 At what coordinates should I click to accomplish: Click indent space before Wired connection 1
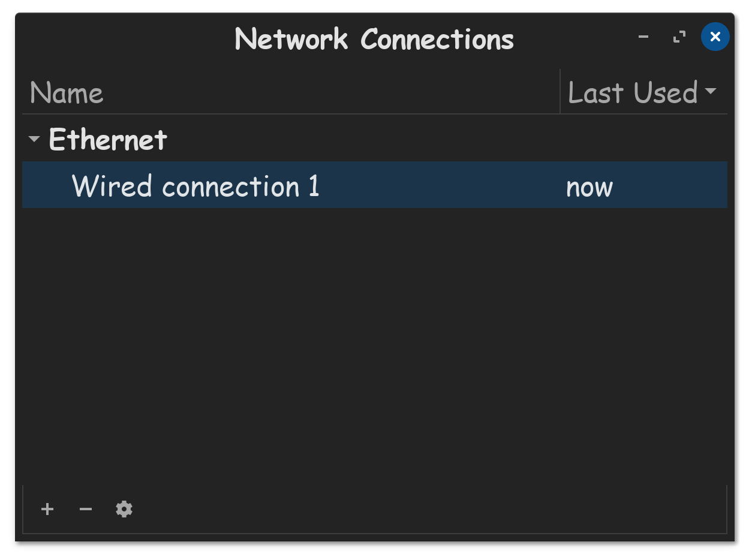tap(47, 185)
